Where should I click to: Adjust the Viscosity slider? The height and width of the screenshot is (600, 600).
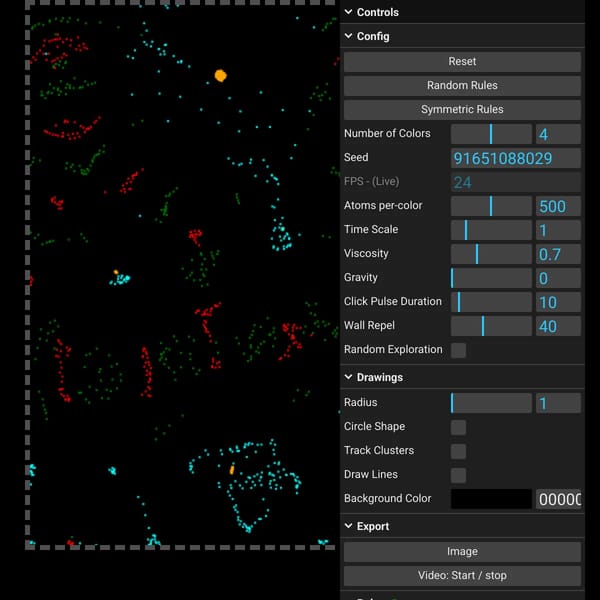(x=491, y=254)
